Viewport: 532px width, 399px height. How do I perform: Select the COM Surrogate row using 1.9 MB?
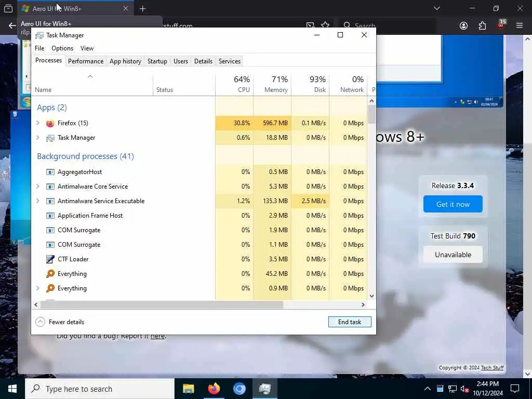click(x=199, y=230)
